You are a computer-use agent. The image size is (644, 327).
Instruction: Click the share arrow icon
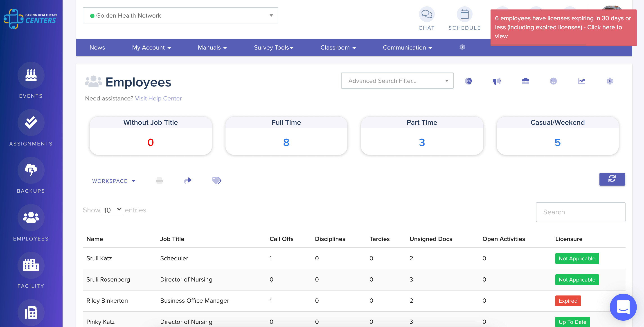pyautogui.click(x=187, y=180)
